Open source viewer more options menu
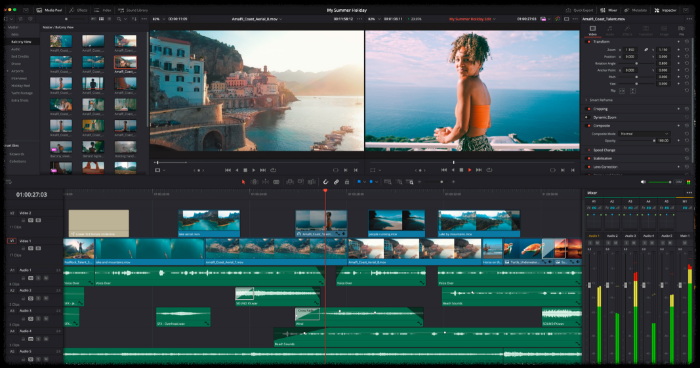The height and width of the screenshot is (368, 700). pyautogui.click(x=360, y=19)
